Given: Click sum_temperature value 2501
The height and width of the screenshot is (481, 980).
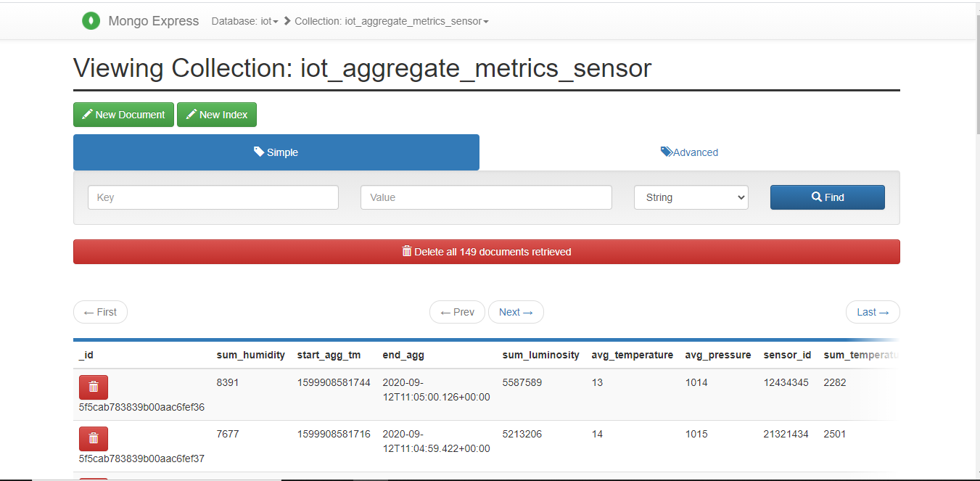Looking at the screenshot, I should (x=835, y=434).
